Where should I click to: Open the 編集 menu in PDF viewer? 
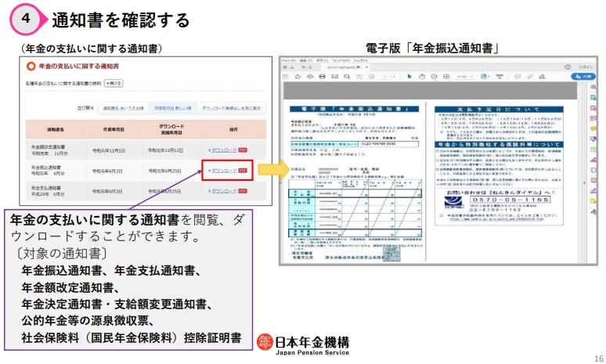(305, 61)
